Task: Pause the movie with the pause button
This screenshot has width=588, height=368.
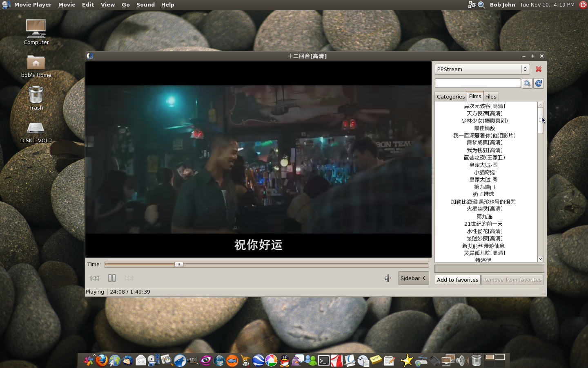Action: (x=111, y=278)
